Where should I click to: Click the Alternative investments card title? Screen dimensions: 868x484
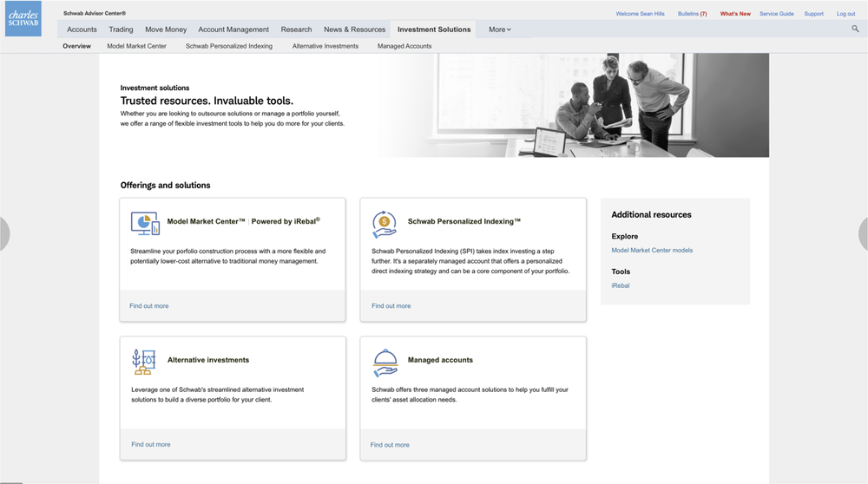[x=208, y=360]
